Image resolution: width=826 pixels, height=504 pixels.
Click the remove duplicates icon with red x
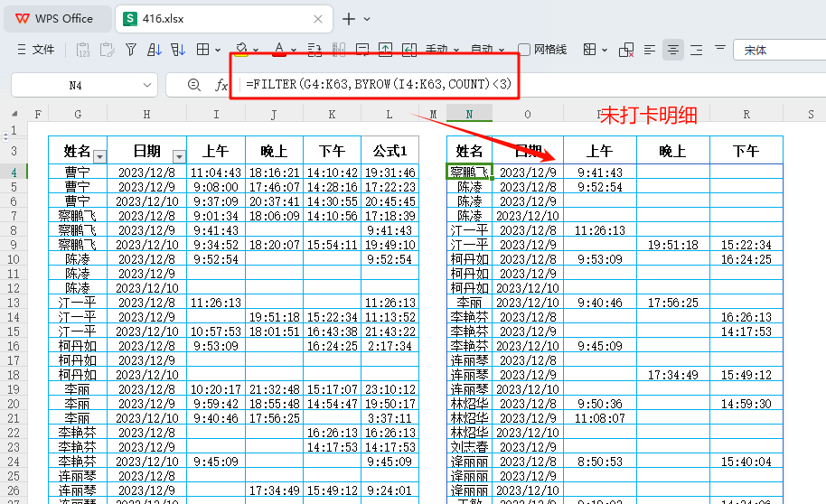pyautogui.click(x=626, y=50)
